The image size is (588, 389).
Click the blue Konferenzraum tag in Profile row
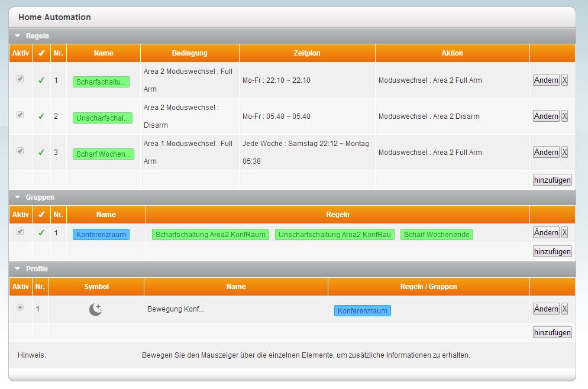coord(362,310)
